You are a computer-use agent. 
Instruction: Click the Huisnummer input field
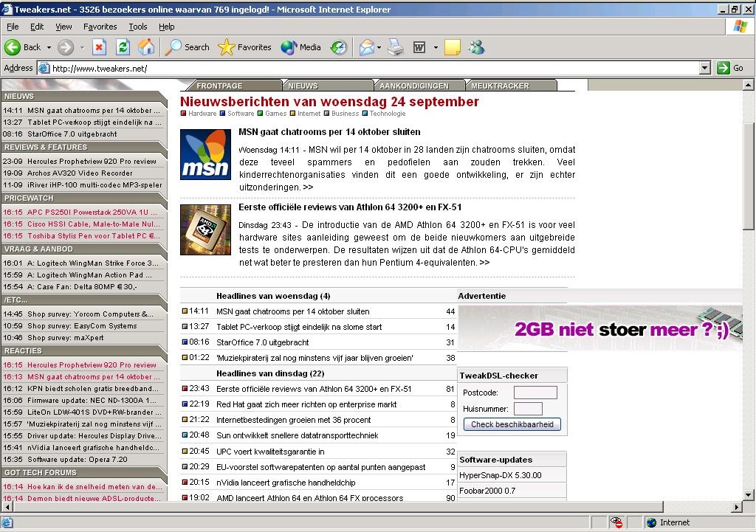pos(528,409)
